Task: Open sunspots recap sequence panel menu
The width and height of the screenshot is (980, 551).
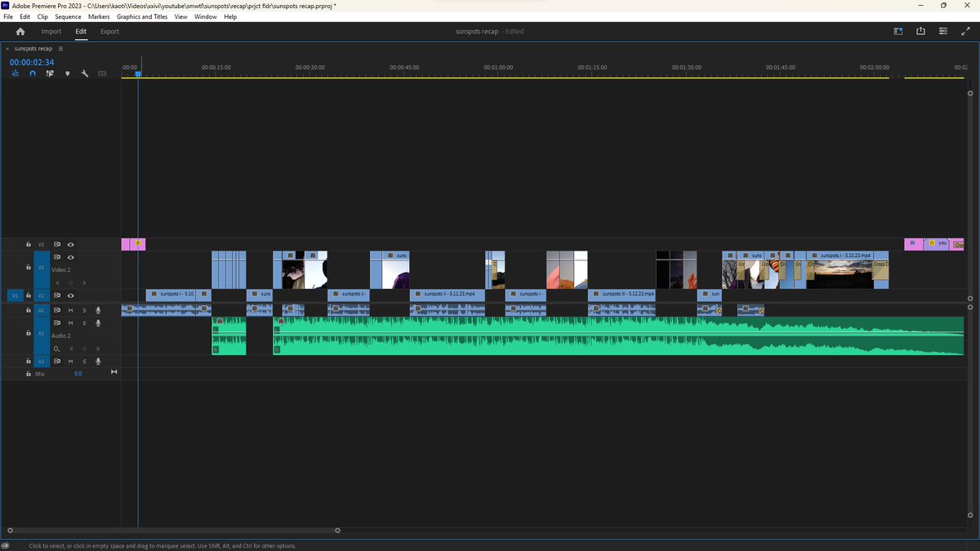Action: [x=60, y=49]
